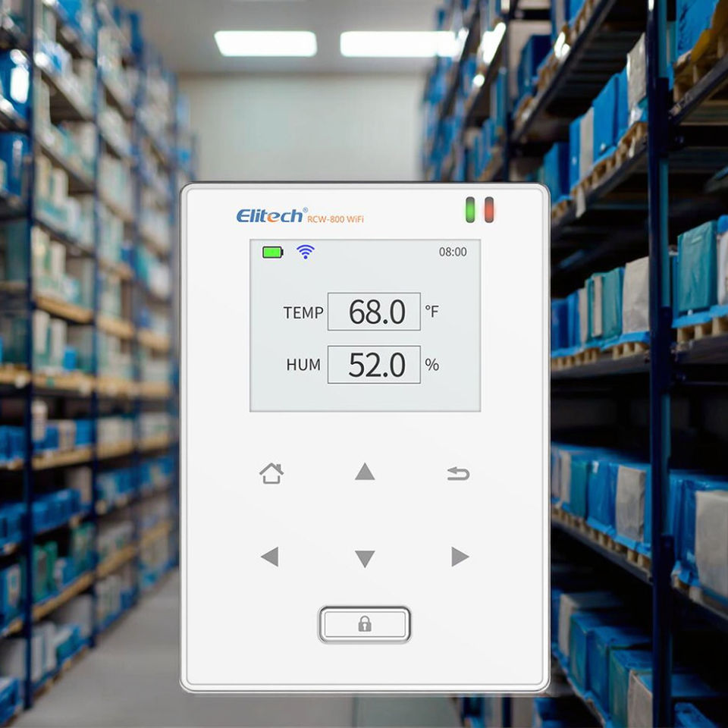Screen dimensions: 728x728
Task: Click the % unit label
Action: coord(431,365)
